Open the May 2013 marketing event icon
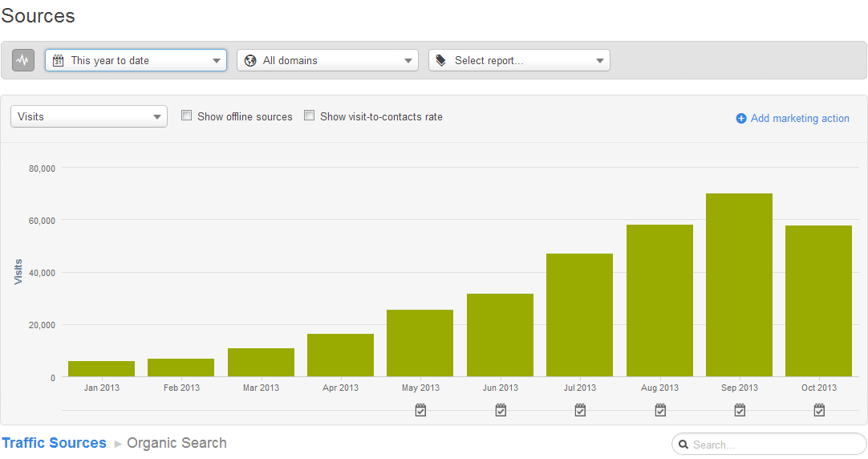 420,410
